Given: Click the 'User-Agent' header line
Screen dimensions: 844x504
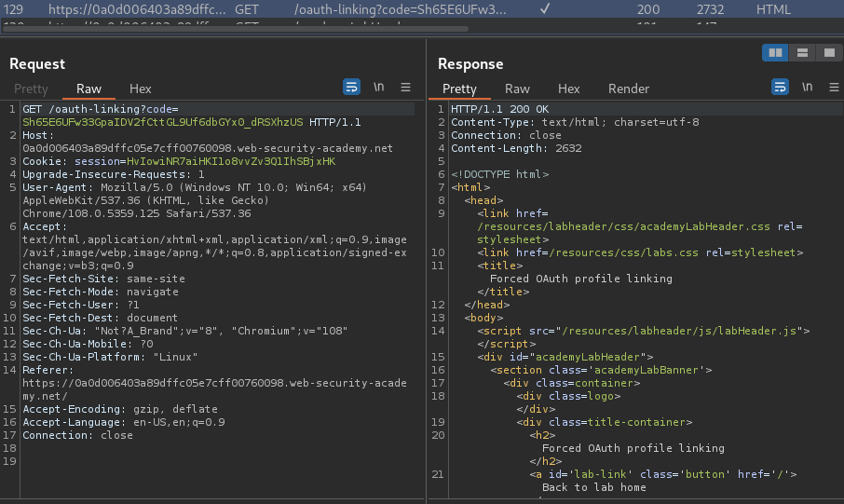Looking at the screenshot, I should pos(195,187).
